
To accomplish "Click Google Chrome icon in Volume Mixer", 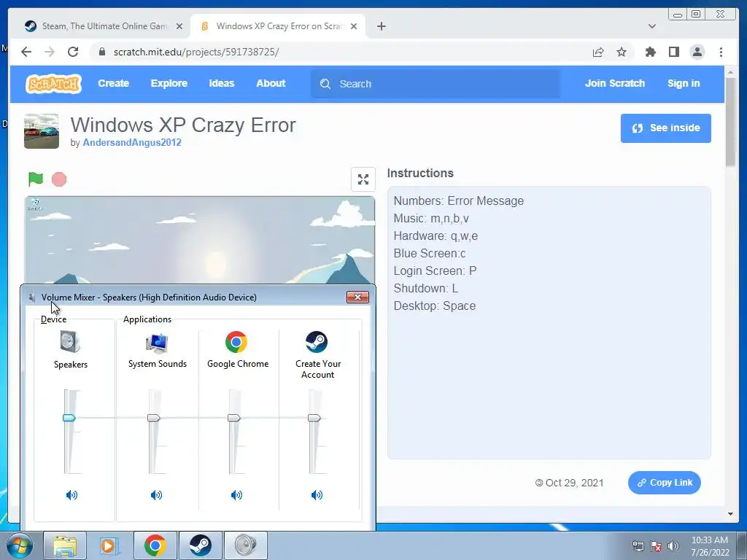I will (x=236, y=342).
